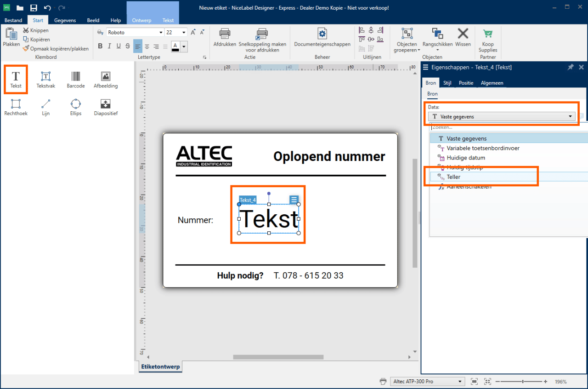588x389 pixels.
Task: Click Opmaak kopiëren/plakken brush
Action: pyautogui.click(x=56, y=48)
